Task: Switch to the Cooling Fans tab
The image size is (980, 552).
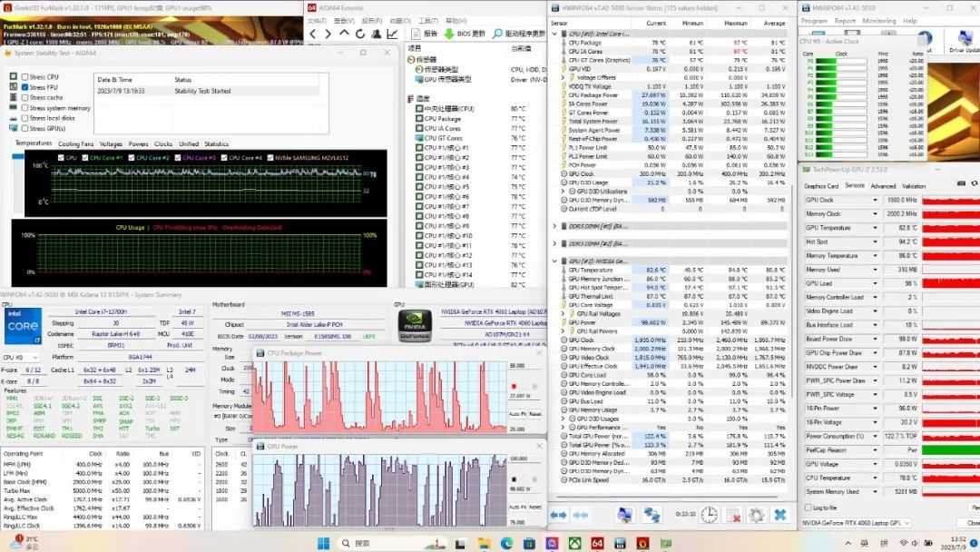Action: 75,143
